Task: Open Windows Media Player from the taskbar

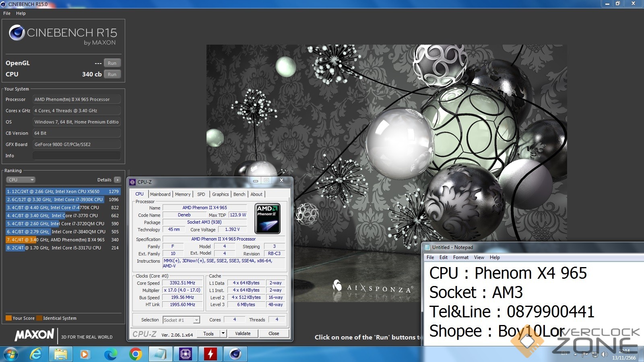Action: point(85,354)
